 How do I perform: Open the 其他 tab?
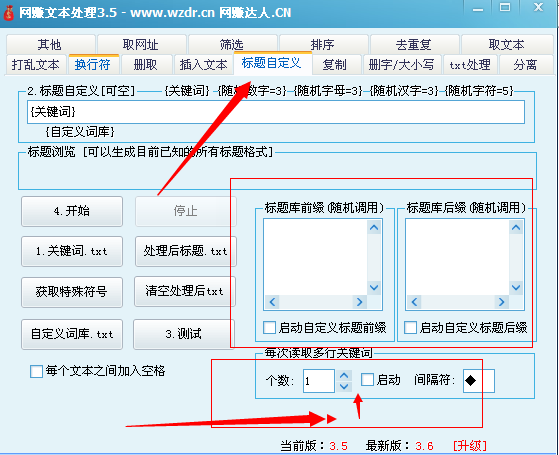coord(50,45)
